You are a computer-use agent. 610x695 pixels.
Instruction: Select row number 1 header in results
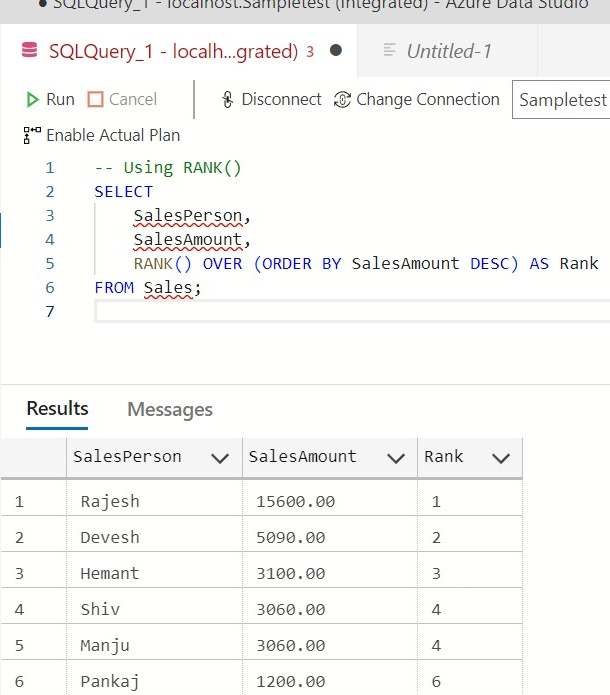pyautogui.click(x=19, y=501)
